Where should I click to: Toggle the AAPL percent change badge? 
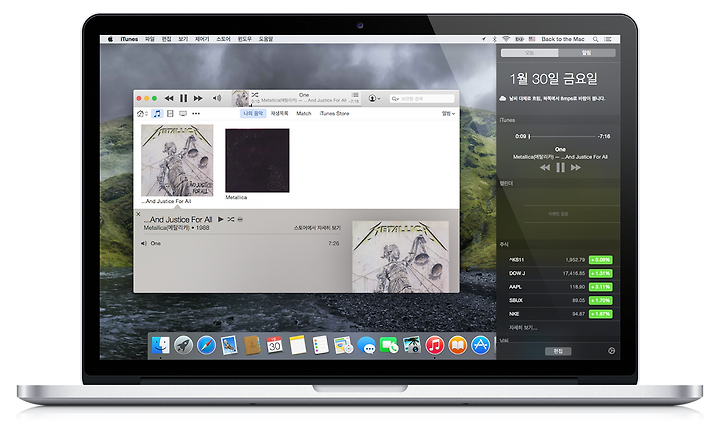(601, 287)
